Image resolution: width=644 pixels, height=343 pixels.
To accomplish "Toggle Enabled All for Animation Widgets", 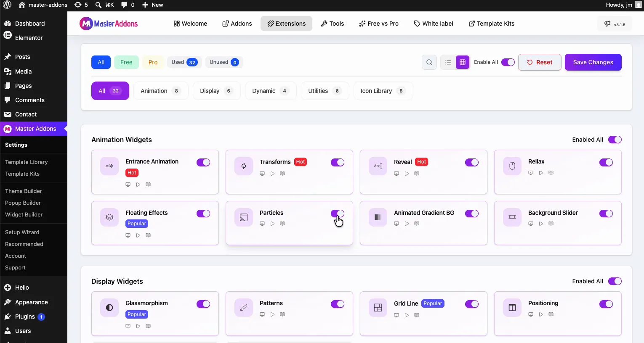I will [x=615, y=140].
